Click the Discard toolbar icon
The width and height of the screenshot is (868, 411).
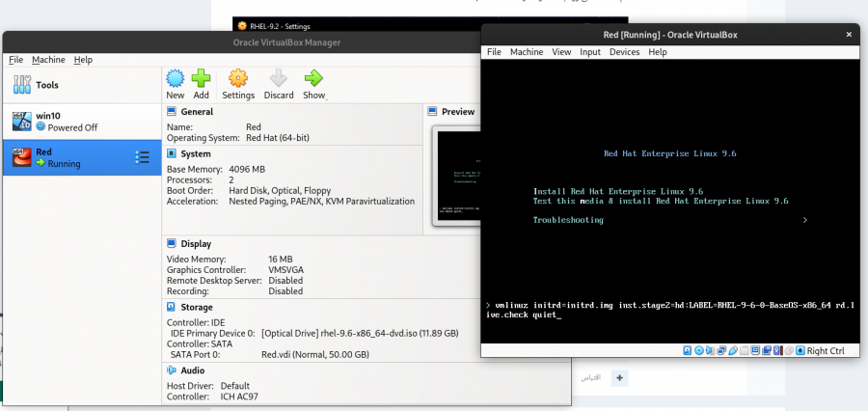tap(279, 78)
